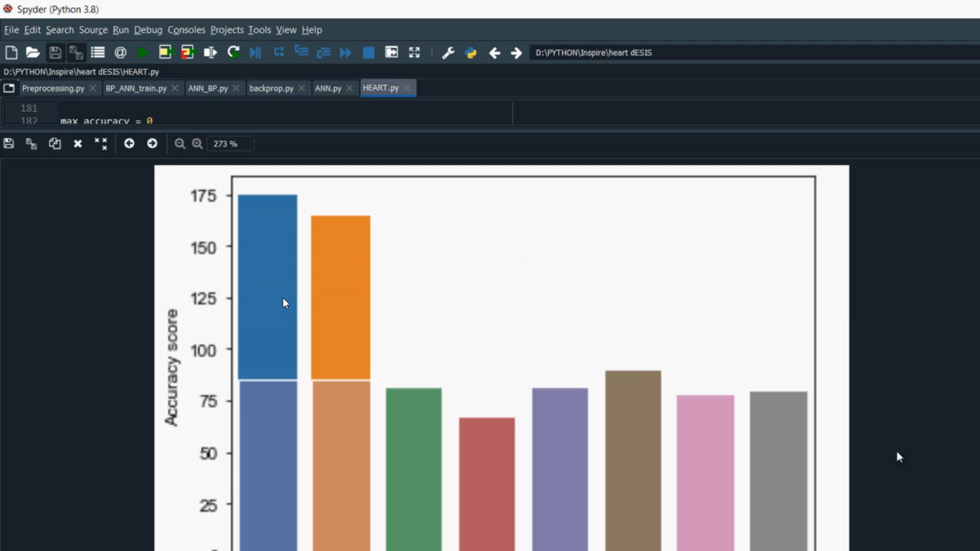Zoom out the plot view

pyautogui.click(x=180, y=144)
